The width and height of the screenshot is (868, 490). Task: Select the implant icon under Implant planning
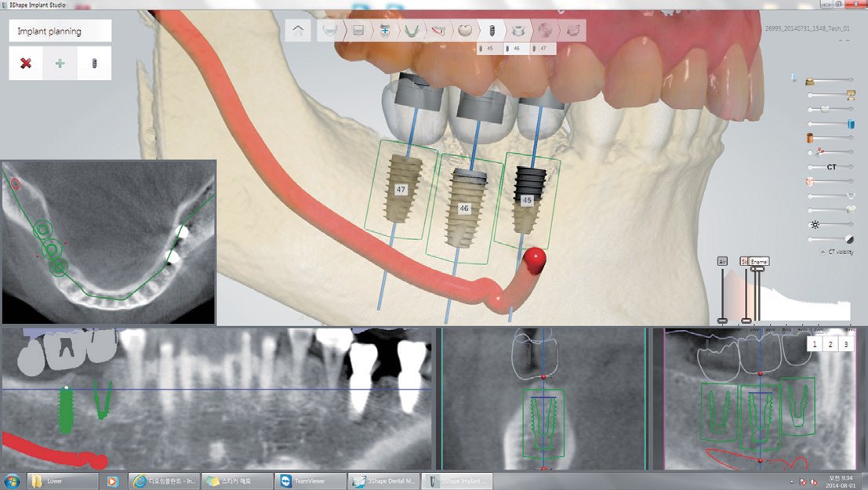94,64
